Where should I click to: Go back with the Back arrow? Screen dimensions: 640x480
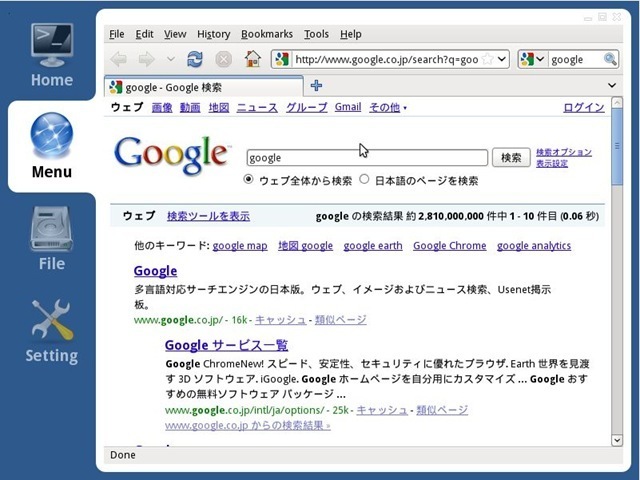click(x=119, y=60)
